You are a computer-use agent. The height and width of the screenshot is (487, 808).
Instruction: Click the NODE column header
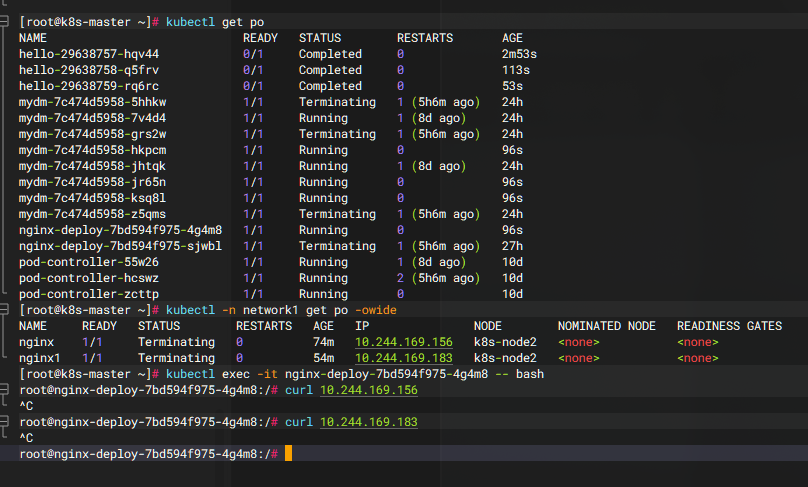coord(487,326)
